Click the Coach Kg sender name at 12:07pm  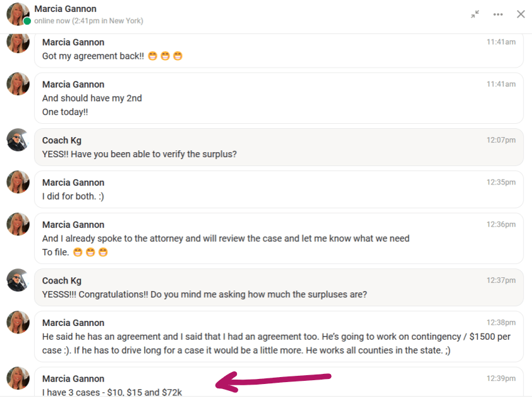[x=62, y=140]
